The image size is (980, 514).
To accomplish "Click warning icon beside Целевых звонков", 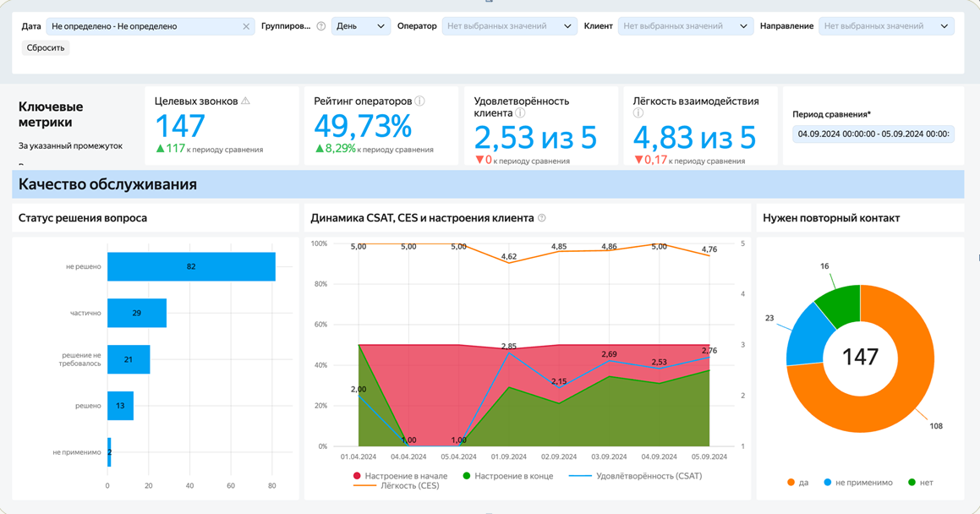I will [x=245, y=101].
